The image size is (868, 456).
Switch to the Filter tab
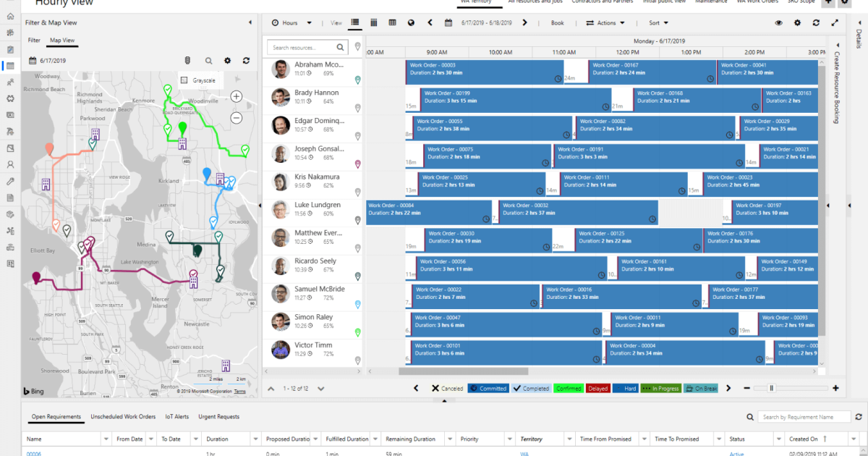point(34,41)
